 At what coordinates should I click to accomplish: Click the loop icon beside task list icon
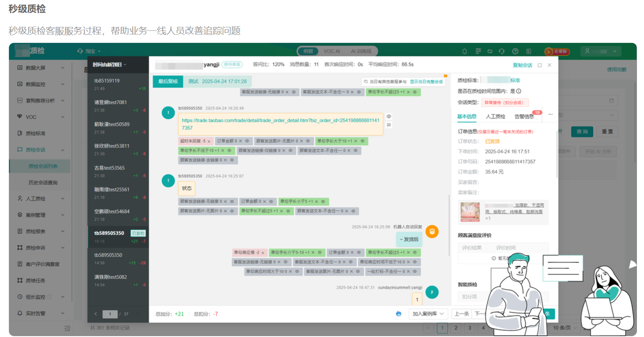point(490,51)
